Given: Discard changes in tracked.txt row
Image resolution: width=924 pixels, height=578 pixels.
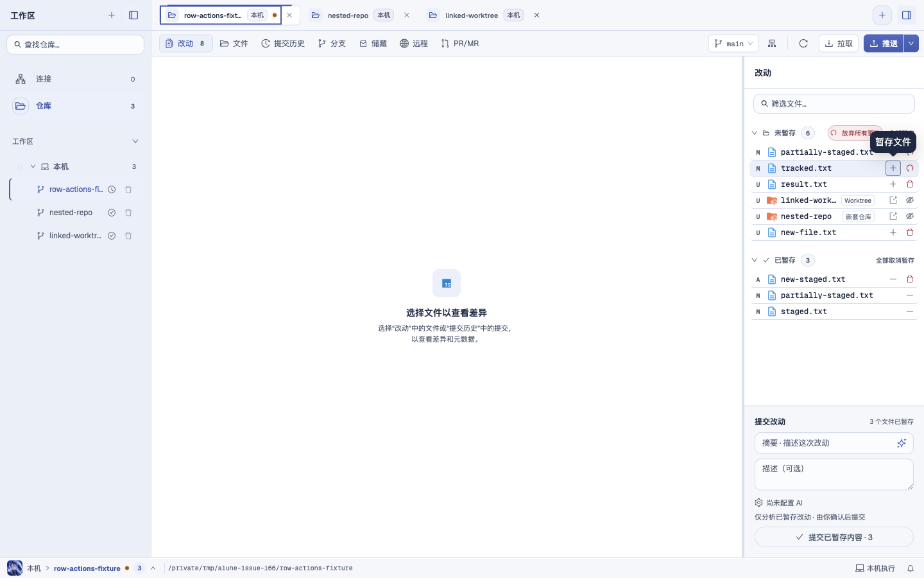Looking at the screenshot, I should coord(910,168).
